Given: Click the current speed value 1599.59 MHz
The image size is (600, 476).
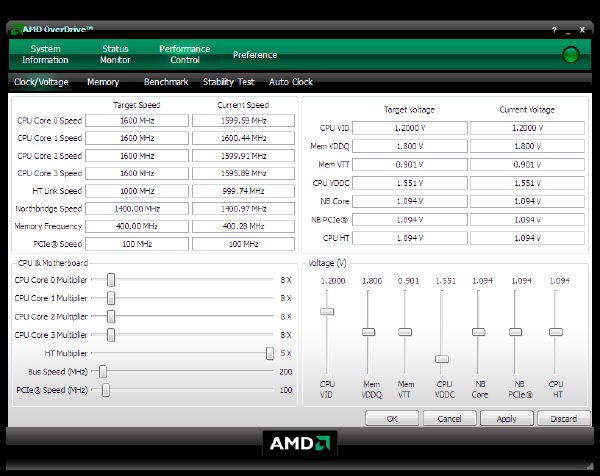Looking at the screenshot, I should [243, 121].
